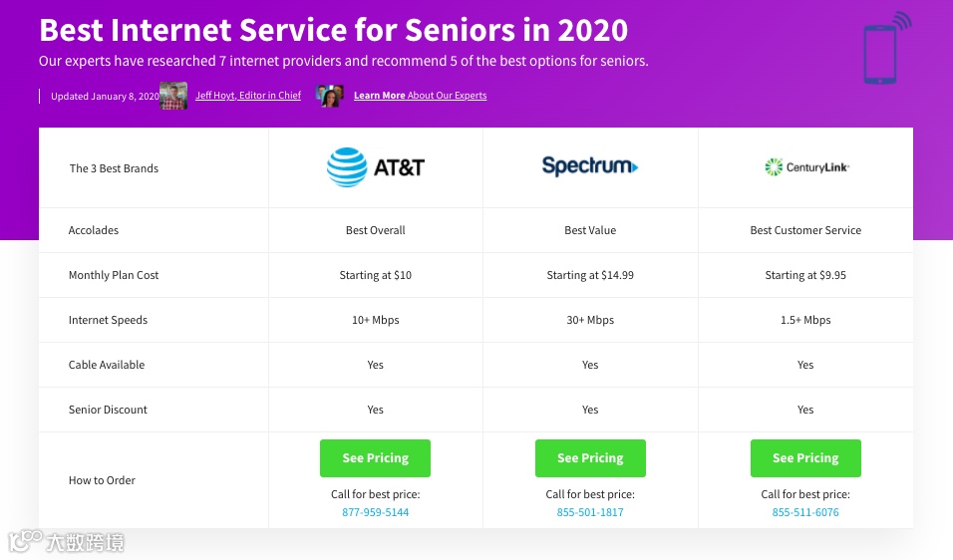Open Jeff Hoyt, Editor in Chief link
Screen dimensions: 953x560
pos(248,96)
